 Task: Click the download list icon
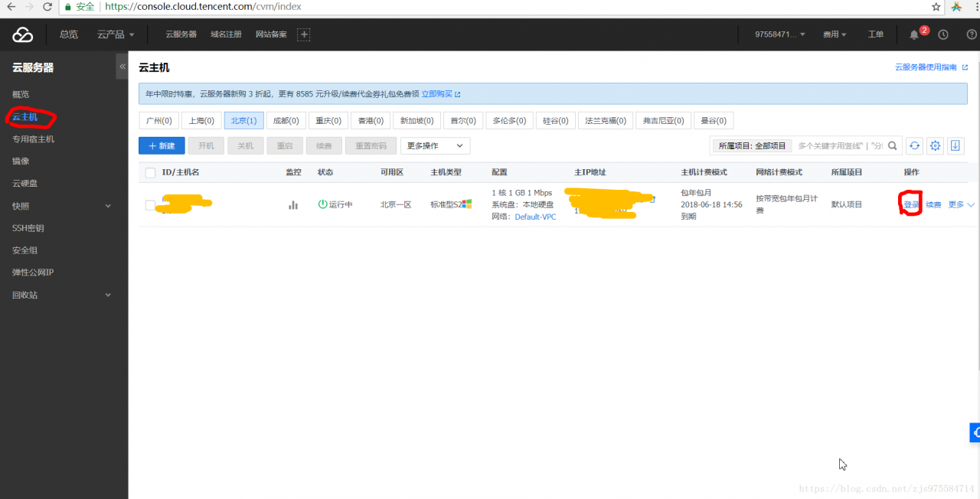pos(955,145)
